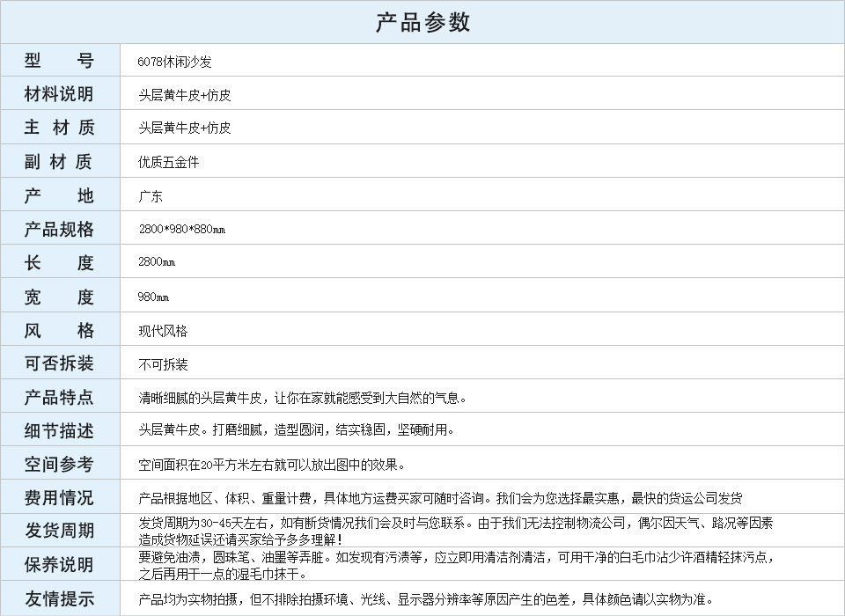Click the text 发货周期为30-45天左右
Viewport: 845px width, 616px height.
(x=203, y=523)
